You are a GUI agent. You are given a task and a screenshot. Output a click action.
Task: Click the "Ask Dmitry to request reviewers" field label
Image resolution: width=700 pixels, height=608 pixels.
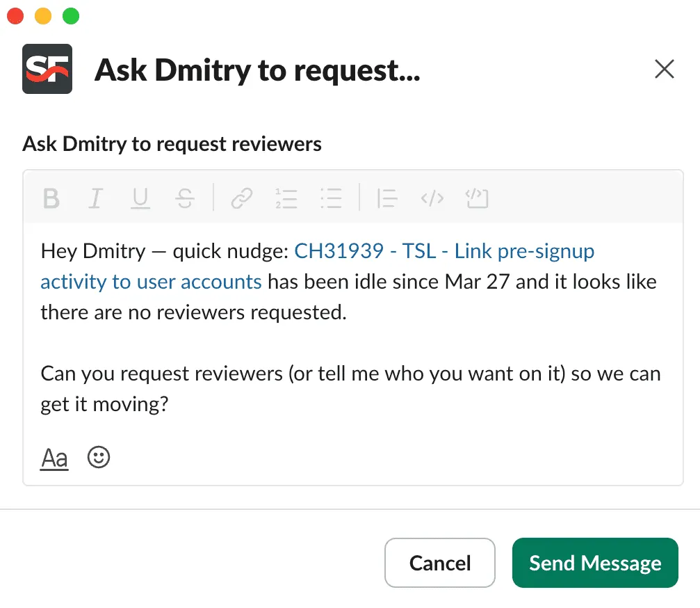(172, 144)
